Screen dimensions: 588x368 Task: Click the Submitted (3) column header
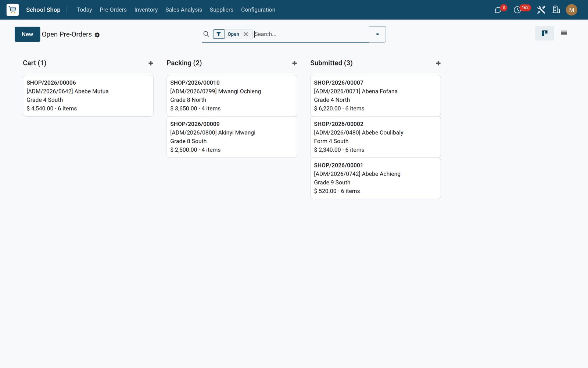point(331,63)
